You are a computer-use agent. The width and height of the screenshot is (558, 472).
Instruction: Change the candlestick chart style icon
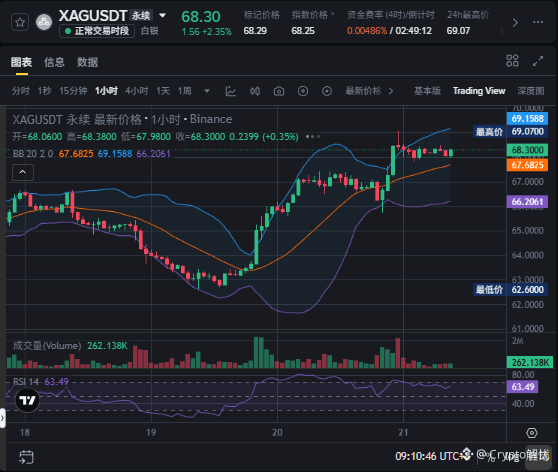(x=255, y=91)
